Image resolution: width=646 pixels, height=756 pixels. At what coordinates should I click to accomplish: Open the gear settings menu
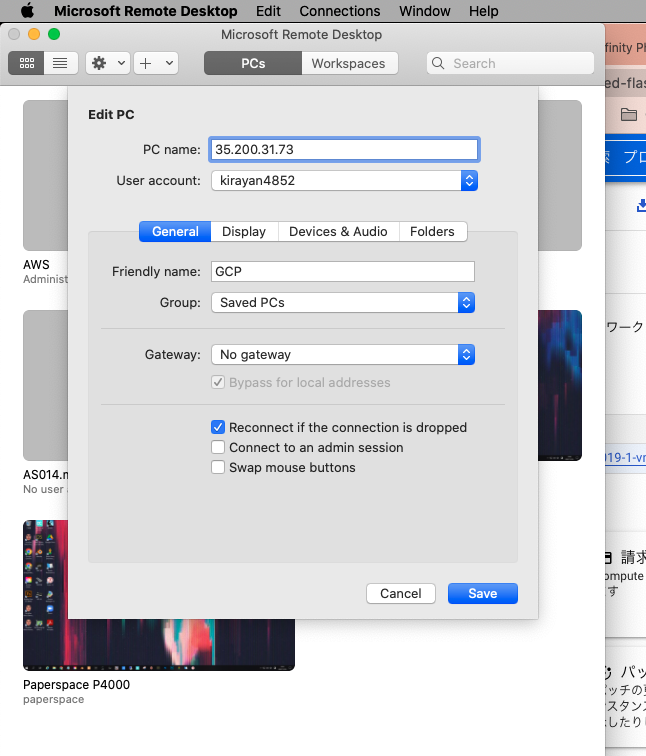click(x=108, y=63)
